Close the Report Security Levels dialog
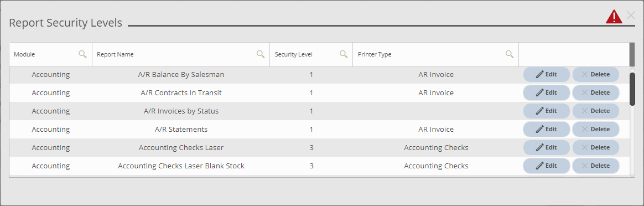644x206 pixels. [631, 16]
